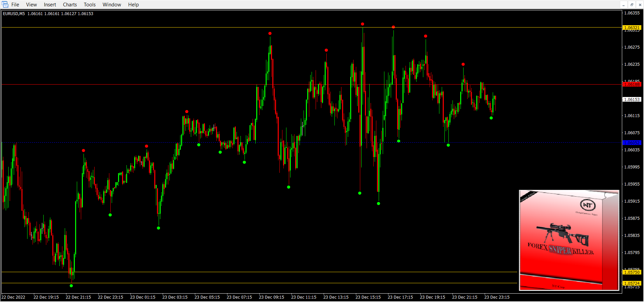This screenshot has height=302, width=644.
Task: Open the Tools menu
Action: 90,5
